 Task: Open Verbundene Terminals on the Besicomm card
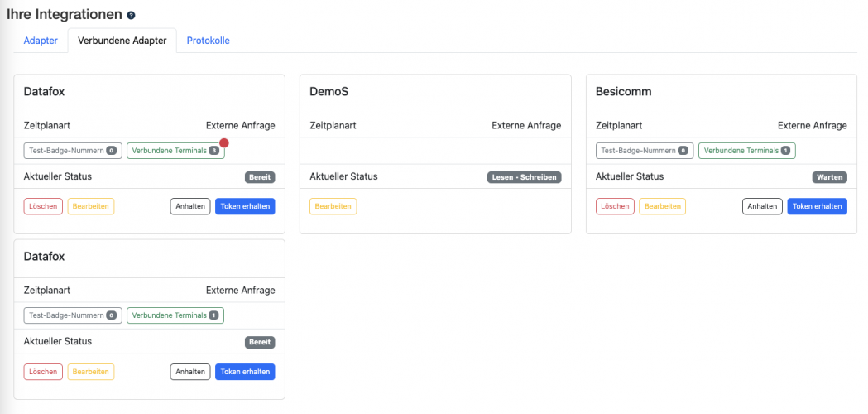pos(747,151)
